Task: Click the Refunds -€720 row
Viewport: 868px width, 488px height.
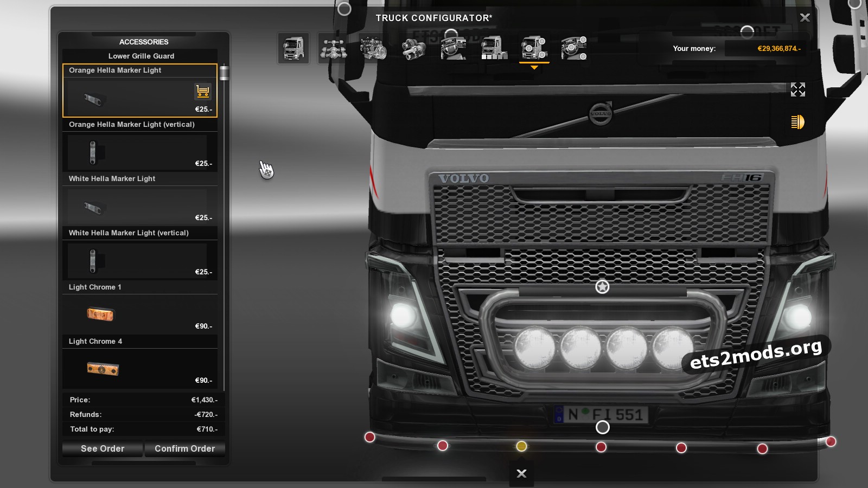Action: [x=143, y=414]
